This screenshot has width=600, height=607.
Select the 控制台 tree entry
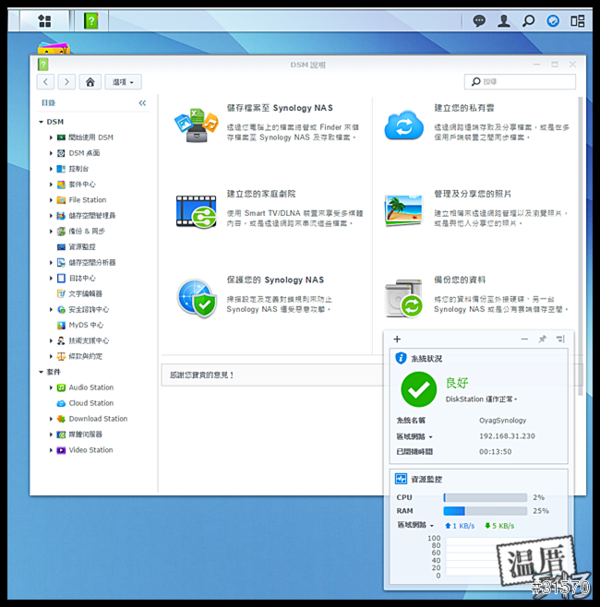click(x=79, y=169)
